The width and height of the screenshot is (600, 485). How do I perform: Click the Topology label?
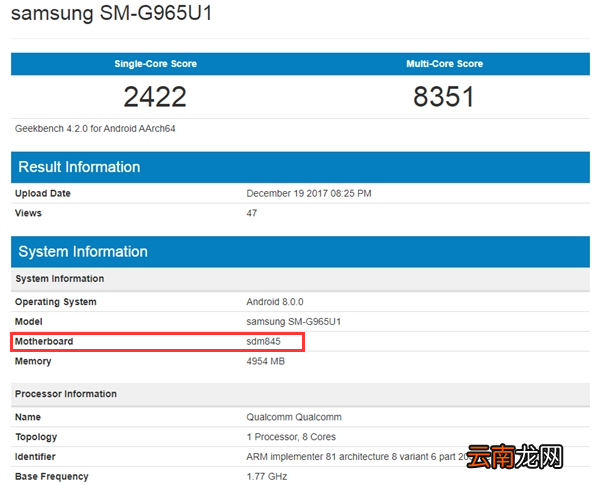36,437
